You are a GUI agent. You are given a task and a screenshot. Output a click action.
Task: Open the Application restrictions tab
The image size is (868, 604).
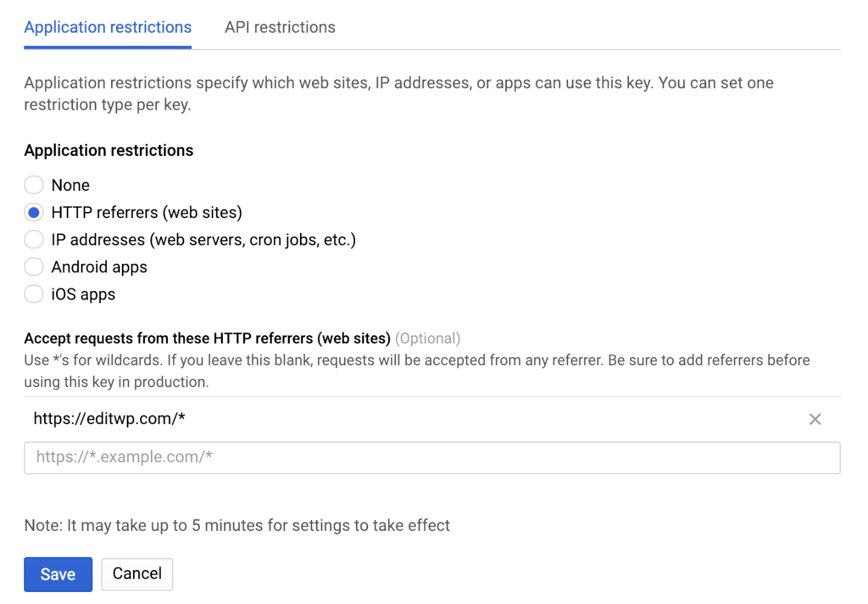(107, 27)
